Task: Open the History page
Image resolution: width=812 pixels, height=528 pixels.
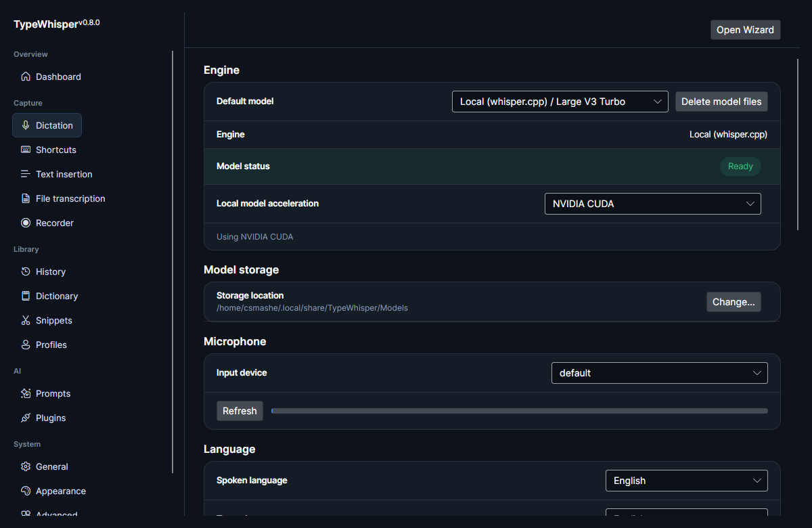Action: click(x=43, y=271)
